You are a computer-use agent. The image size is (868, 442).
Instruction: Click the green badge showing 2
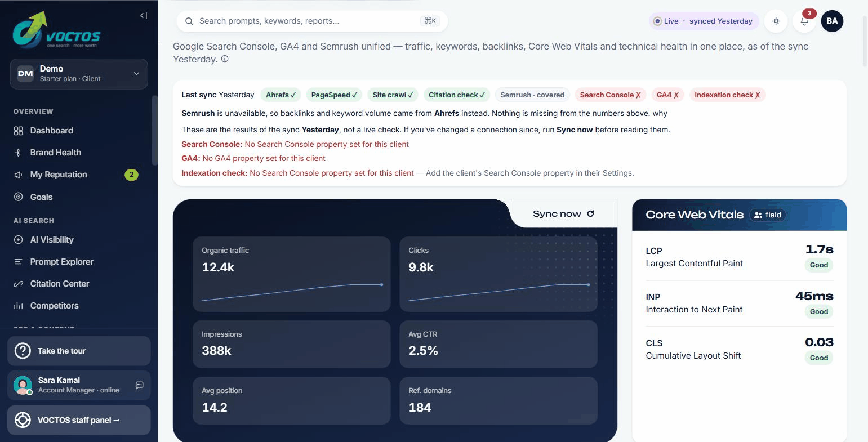pos(131,175)
